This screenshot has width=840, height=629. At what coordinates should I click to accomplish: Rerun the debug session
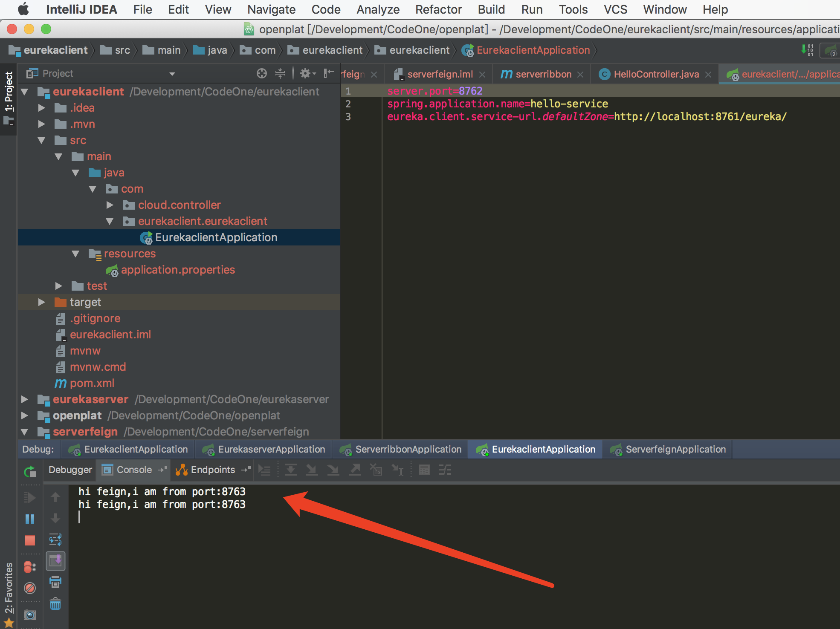[x=30, y=471]
